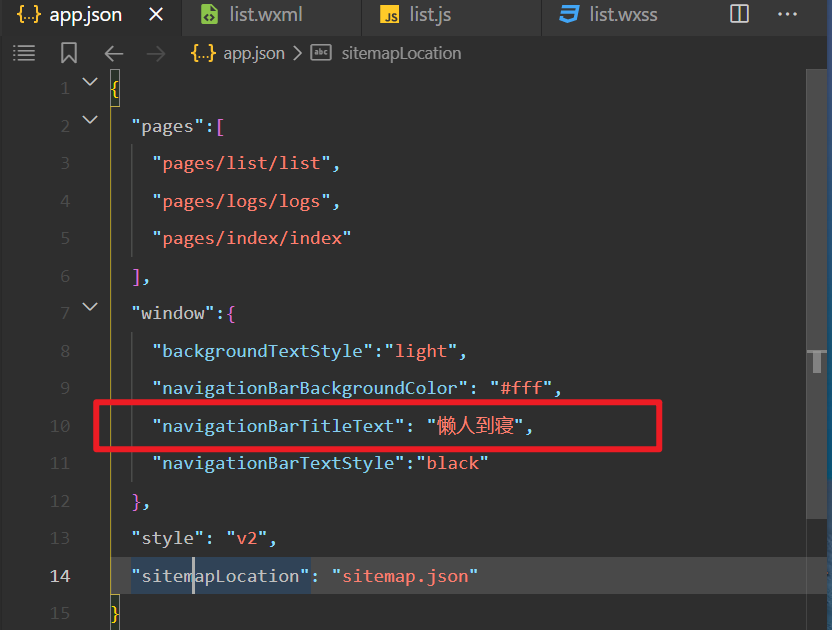Viewport: 832px width, 630px height.
Task: Click the "pages" key
Action: 168,126
